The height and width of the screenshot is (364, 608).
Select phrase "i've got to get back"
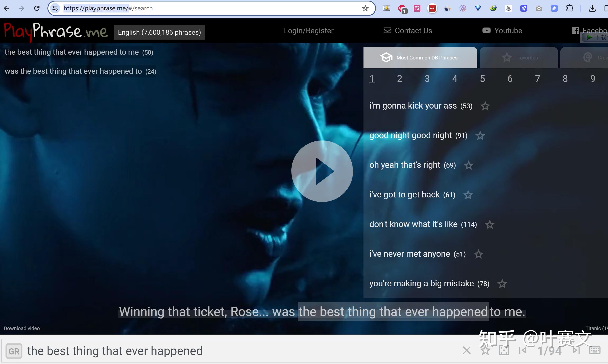[x=412, y=195]
